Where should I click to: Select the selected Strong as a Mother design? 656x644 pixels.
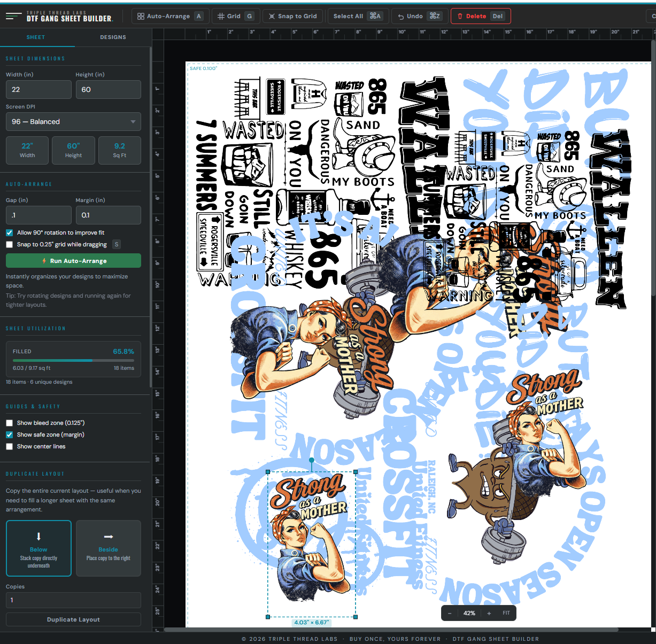[312, 544]
